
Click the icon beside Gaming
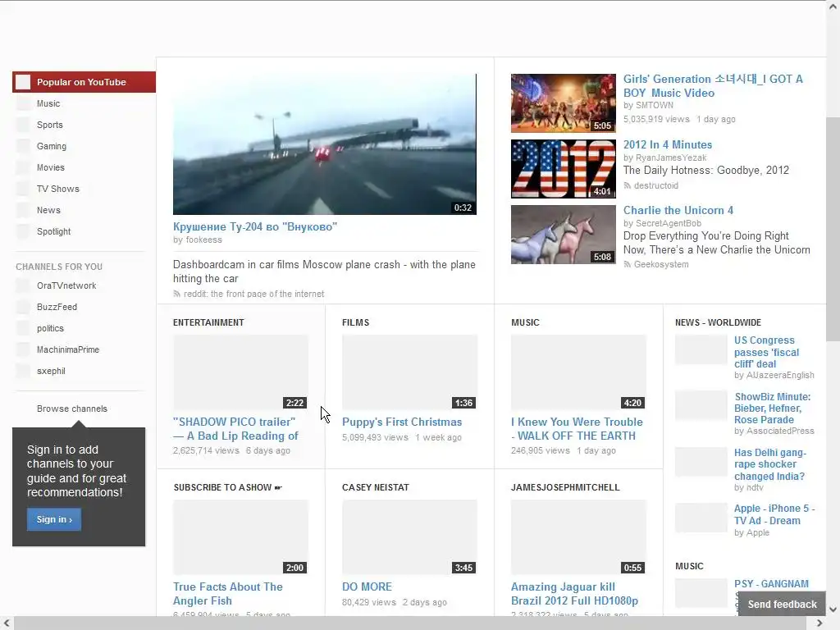click(23, 146)
